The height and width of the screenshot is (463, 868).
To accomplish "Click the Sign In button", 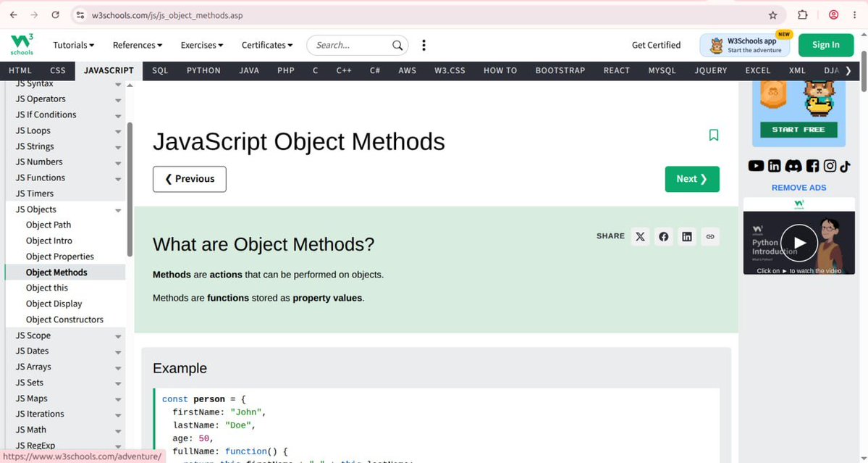I will [x=826, y=45].
